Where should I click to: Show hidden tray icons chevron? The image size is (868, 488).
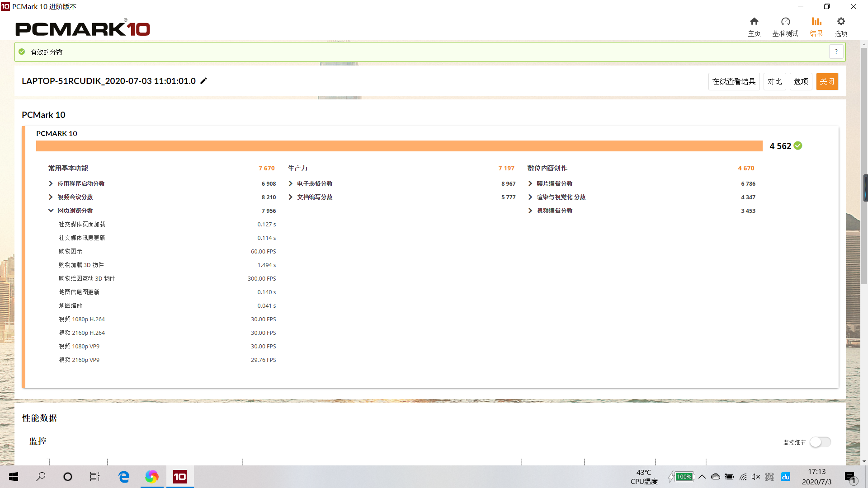(x=702, y=477)
